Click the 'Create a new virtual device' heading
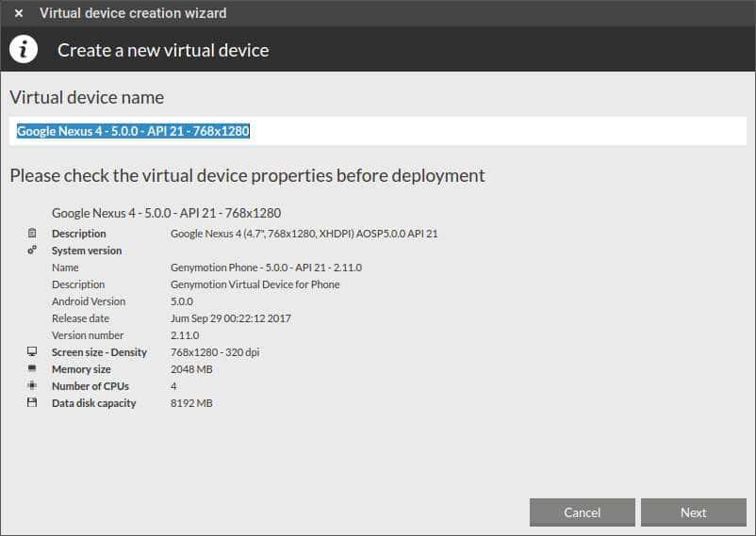The width and height of the screenshot is (756, 536). point(163,50)
